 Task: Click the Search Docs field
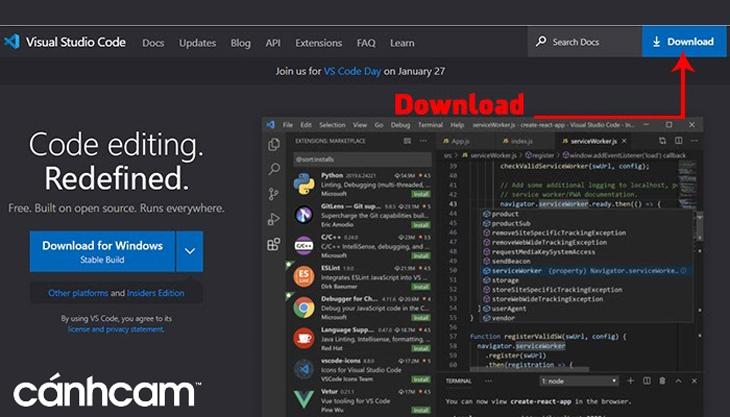585,41
